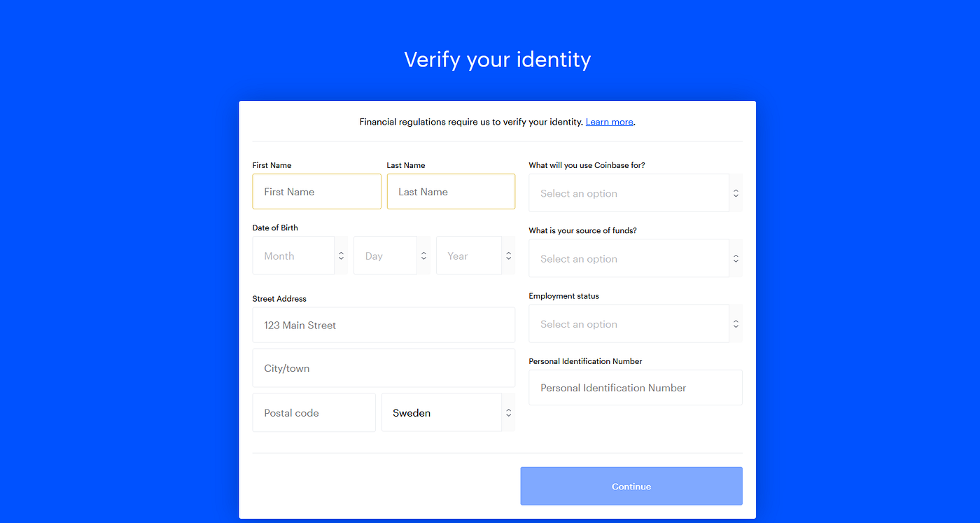The height and width of the screenshot is (523, 980).
Task: Click the chevron icon on source of funds
Action: (736, 259)
